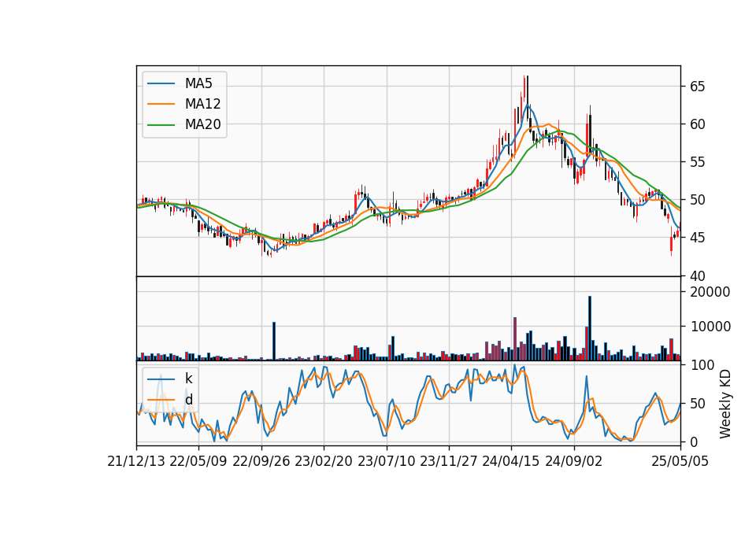Viewport: 756px width, 543px height.
Task: Click the 24/04/15 date tick label
Action: (511, 461)
